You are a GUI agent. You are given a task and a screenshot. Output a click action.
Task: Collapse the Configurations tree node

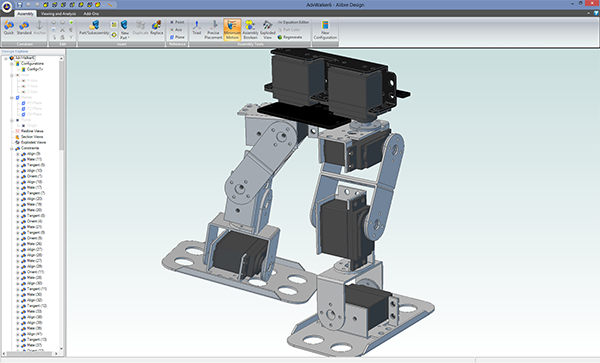[x=12, y=64]
